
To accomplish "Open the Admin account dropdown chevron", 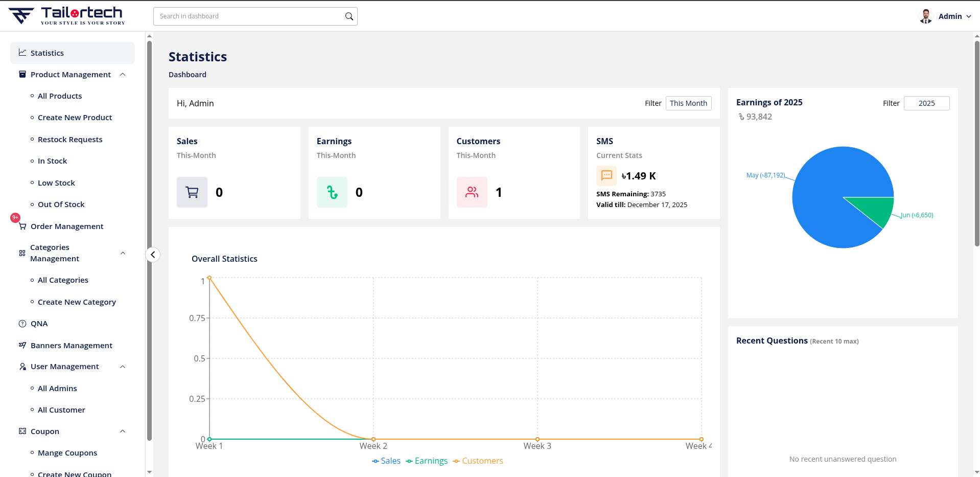I will tap(969, 16).
